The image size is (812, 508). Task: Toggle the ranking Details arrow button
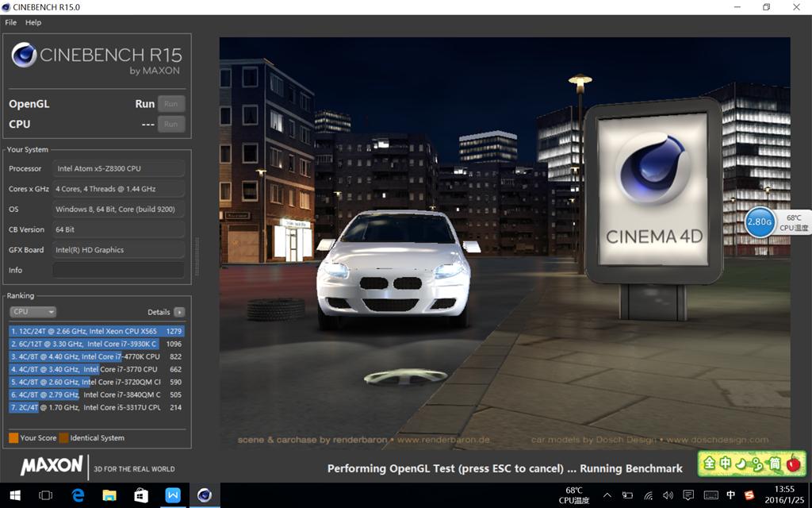[x=179, y=312]
